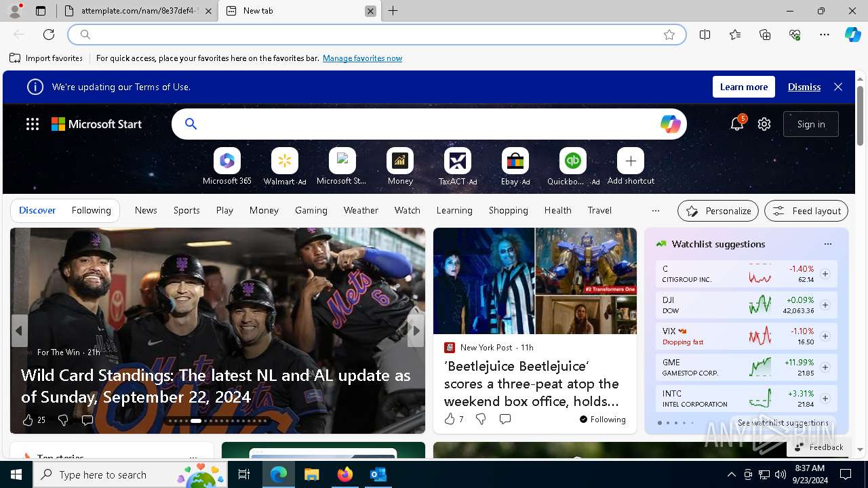Viewport: 868px width, 488px height.
Task: Switch to the attemplate.com browser tab
Action: (x=138, y=11)
